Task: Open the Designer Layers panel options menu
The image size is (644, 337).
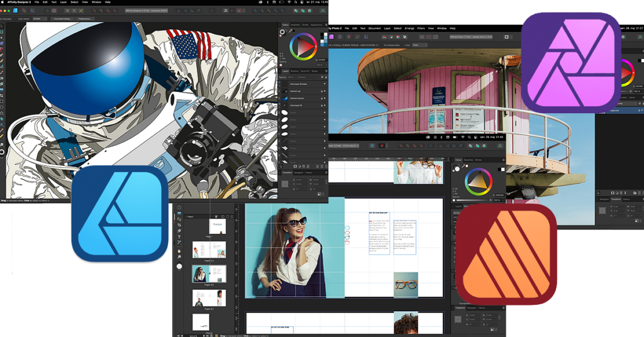Action: coord(326,71)
